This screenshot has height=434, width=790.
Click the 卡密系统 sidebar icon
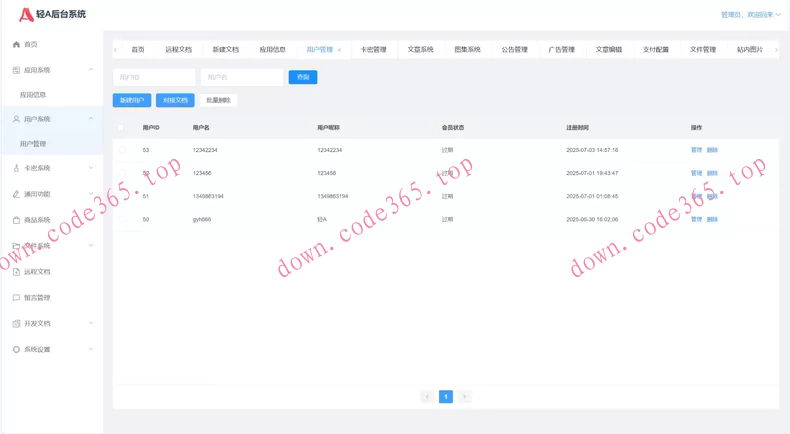[16, 168]
